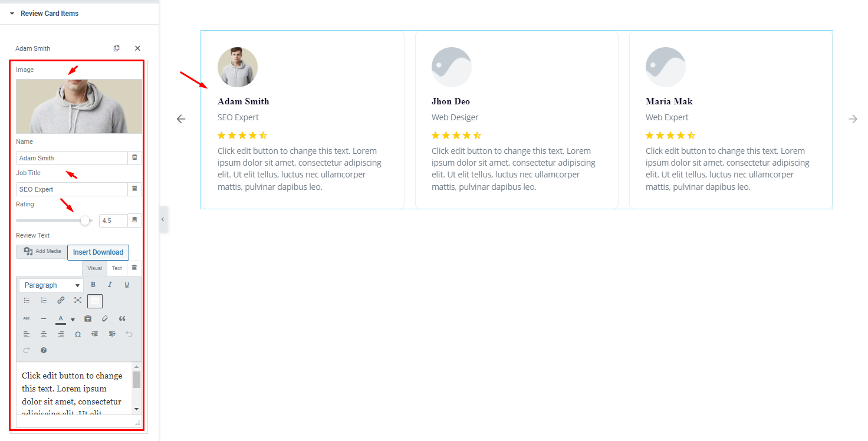Screen dimensions: 868x441
Task: Switch to the Visual editor tab
Action: pos(94,268)
